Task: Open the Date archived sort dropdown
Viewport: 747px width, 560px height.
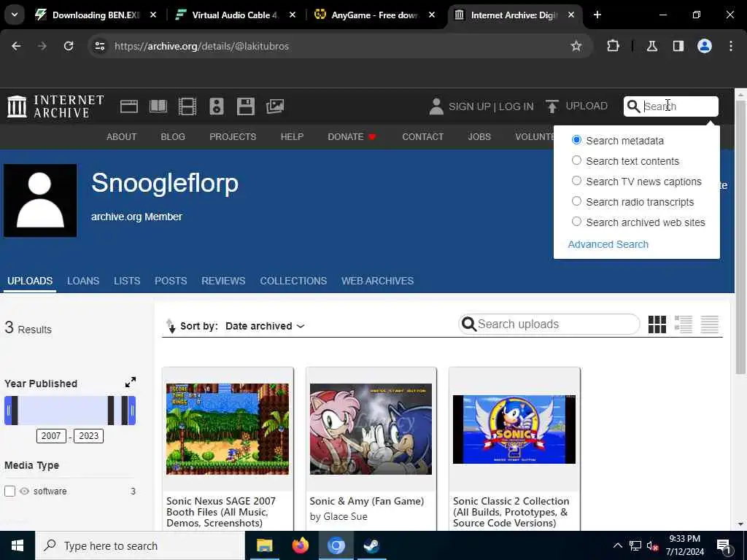Action: point(265,326)
